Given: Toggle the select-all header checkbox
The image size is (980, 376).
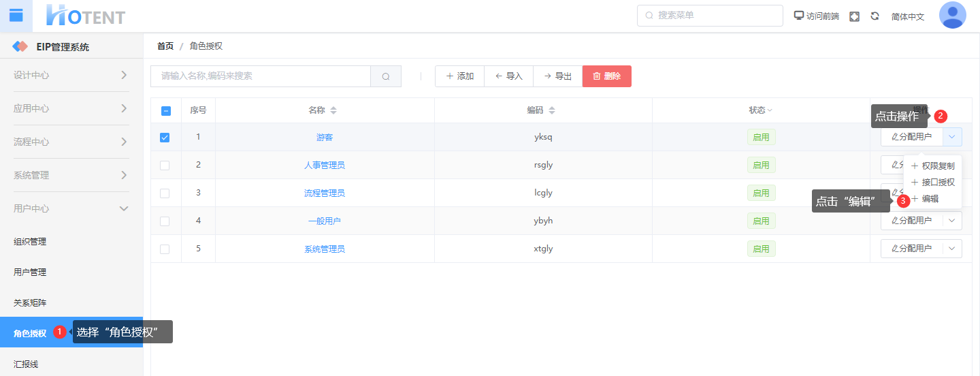Looking at the screenshot, I should coord(165,110).
